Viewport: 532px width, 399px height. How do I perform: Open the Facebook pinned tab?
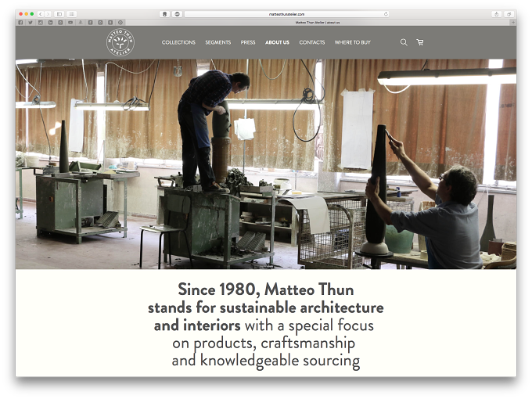pos(20,23)
